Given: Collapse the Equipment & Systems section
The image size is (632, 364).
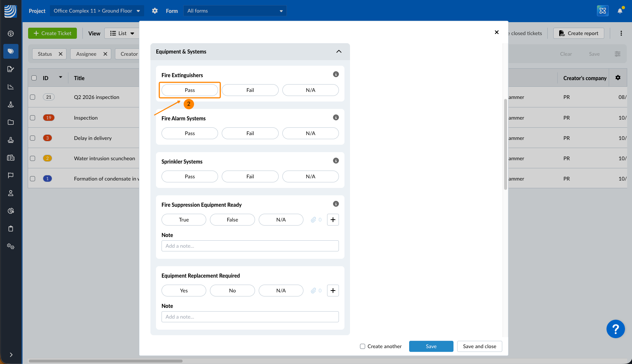Looking at the screenshot, I should point(339,52).
